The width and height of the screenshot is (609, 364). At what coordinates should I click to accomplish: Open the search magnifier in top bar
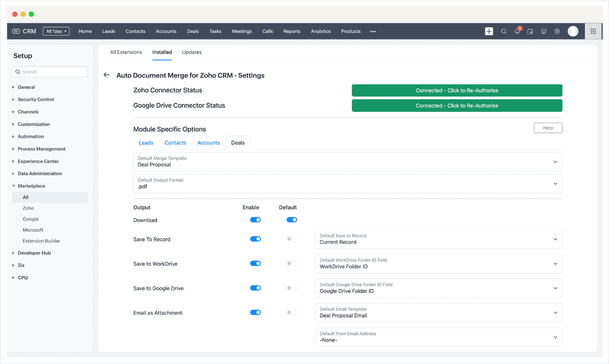coord(504,31)
